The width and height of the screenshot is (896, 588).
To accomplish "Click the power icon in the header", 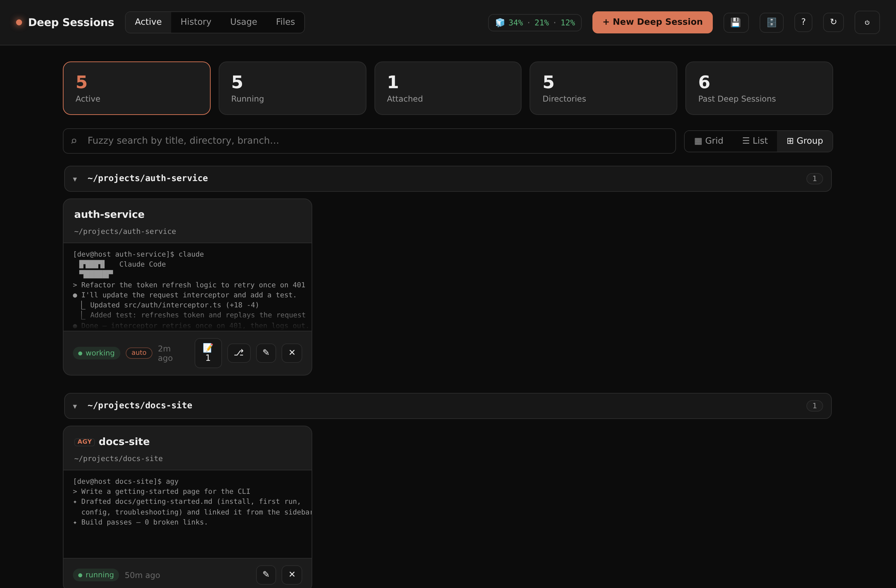I will click(x=867, y=22).
